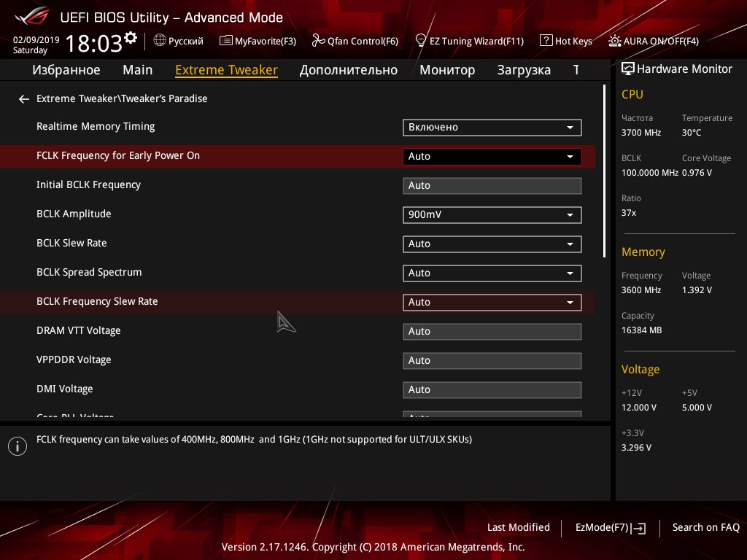Click the 3600 MHz memory frequency value
The width and height of the screenshot is (747, 560).
641,290
